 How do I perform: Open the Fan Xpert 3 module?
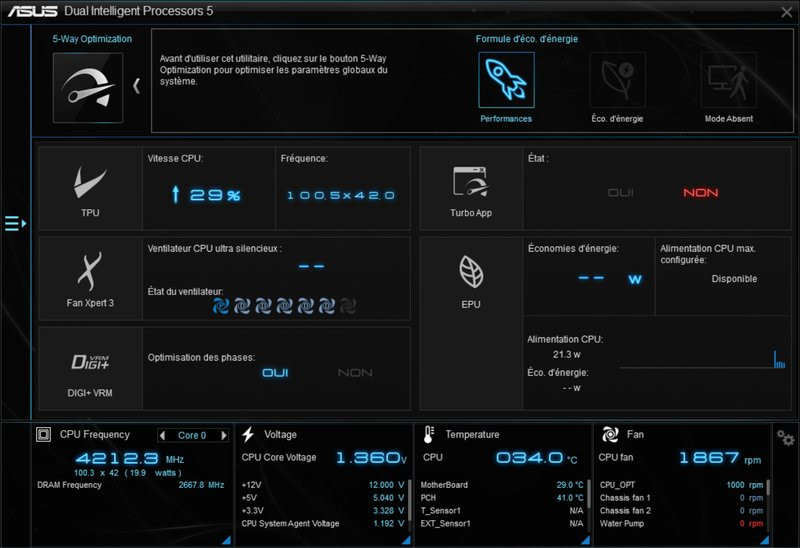[90, 279]
